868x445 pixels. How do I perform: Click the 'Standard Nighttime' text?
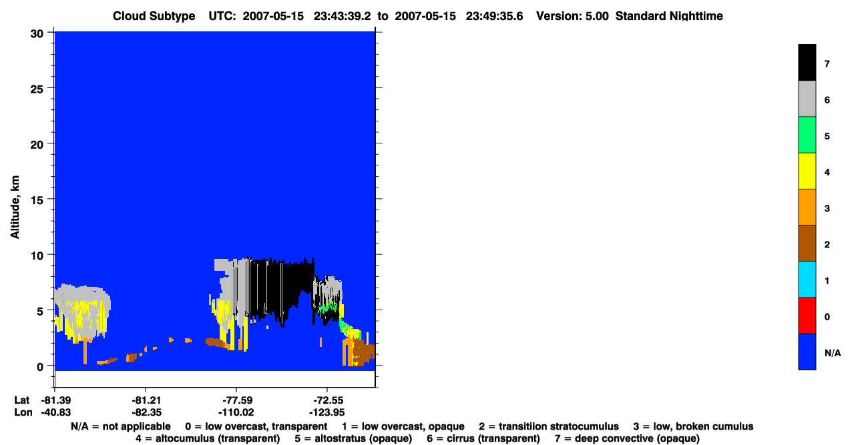pyautogui.click(x=670, y=16)
